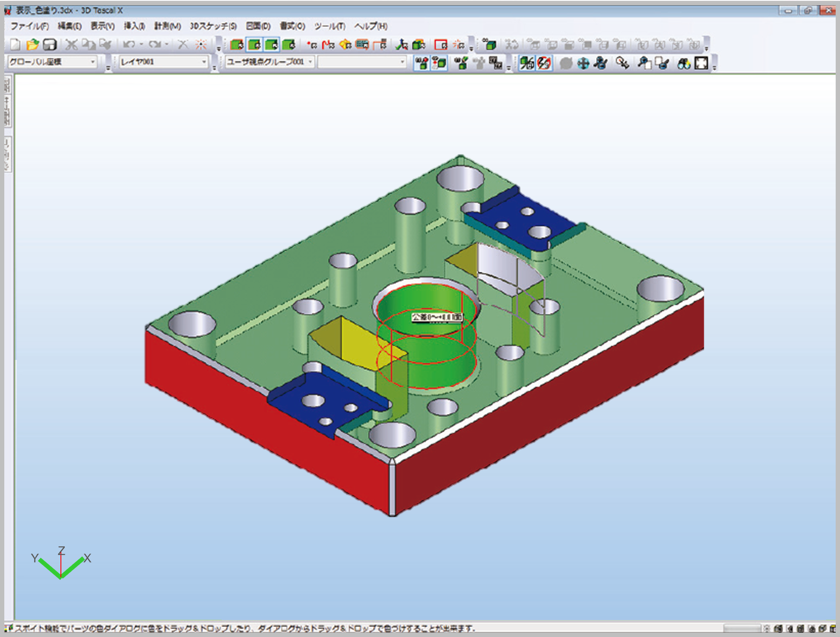Click the orange starburst icon

(201, 44)
